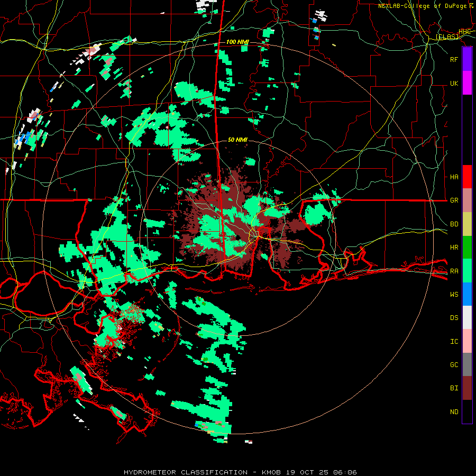Click the RF purple legend swatch
Image resolution: width=476 pixels, height=476 pixels.
[467, 59]
